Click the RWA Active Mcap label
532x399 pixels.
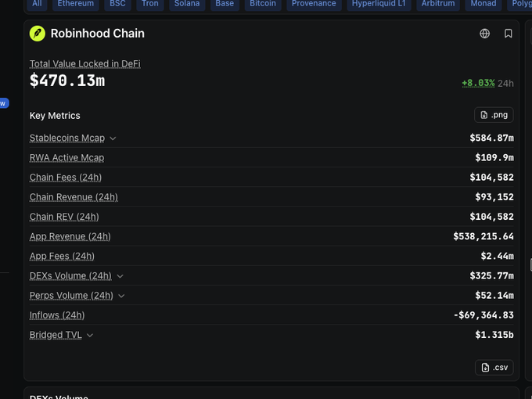click(66, 158)
